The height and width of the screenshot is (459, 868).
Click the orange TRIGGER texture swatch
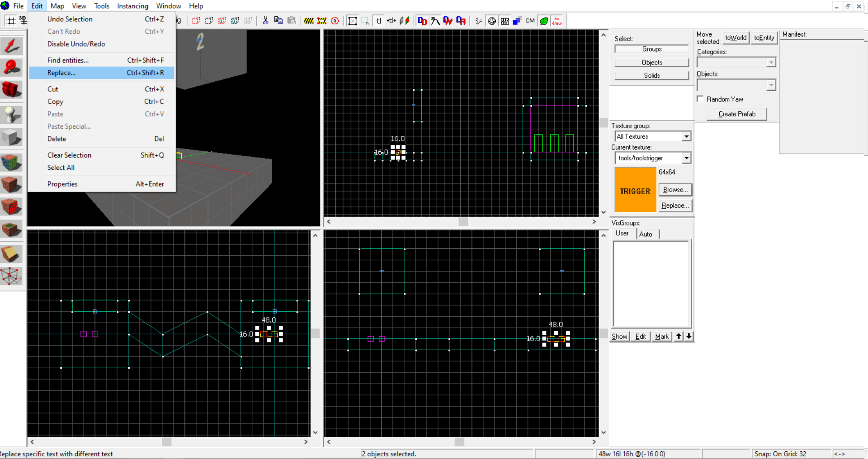point(635,190)
